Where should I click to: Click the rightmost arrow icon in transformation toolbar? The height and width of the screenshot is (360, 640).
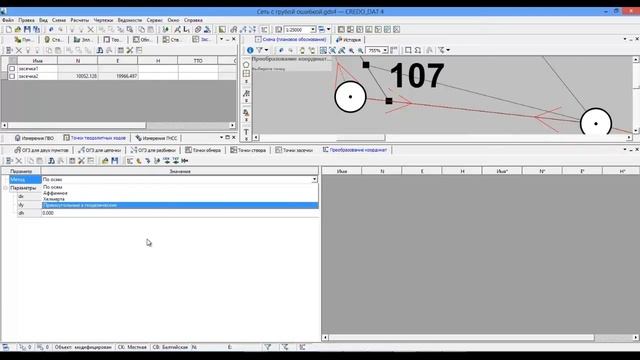coord(185,161)
